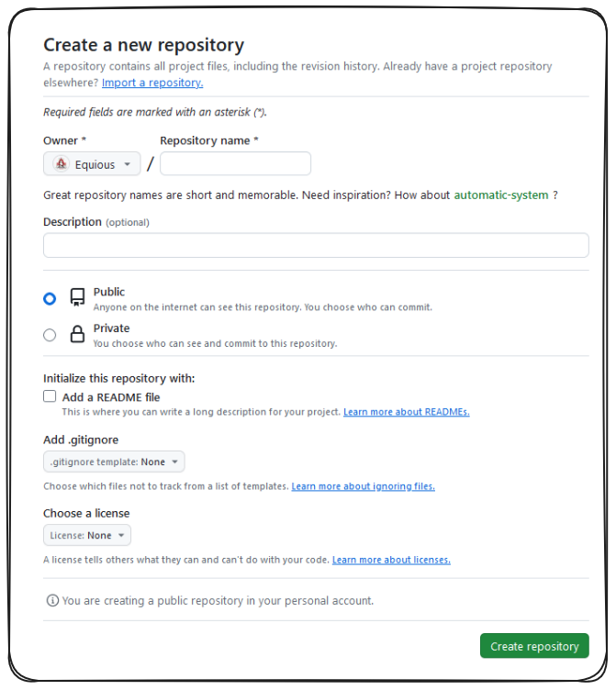The height and width of the screenshot is (690, 616).
Task: Click the Create repository button
Action: [x=534, y=646]
